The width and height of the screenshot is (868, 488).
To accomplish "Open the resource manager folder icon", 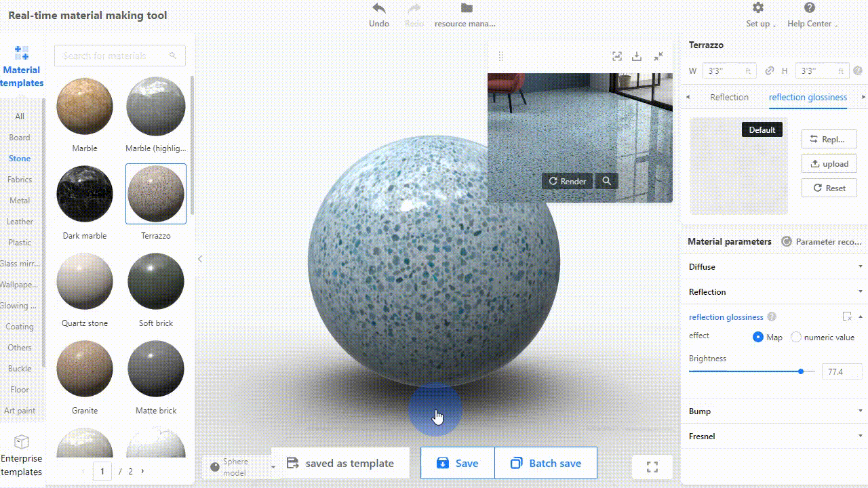I will (x=466, y=9).
